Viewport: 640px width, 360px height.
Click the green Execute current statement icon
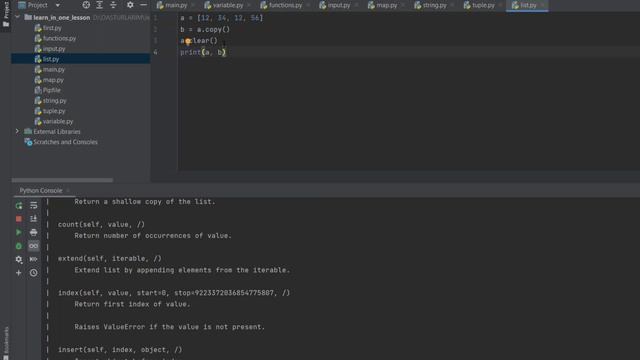[19, 232]
